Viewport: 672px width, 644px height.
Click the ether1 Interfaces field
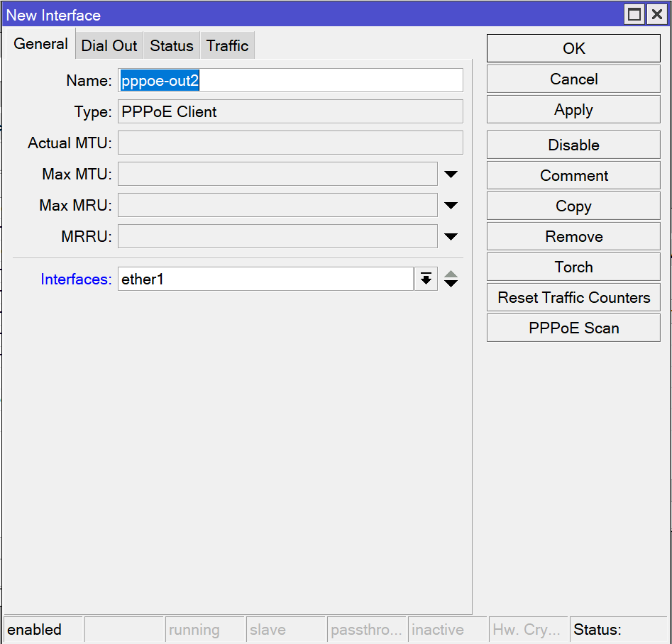(265, 279)
